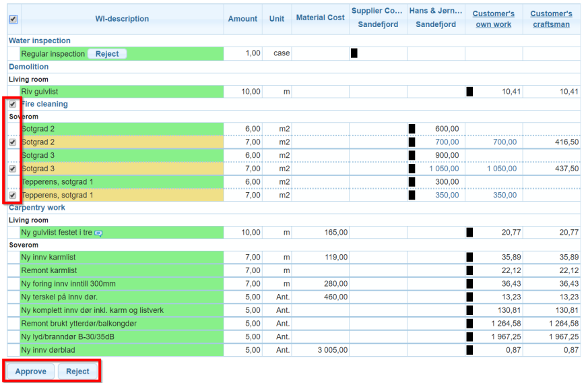Deselect the yellow Sotgrad 2 row checkbox
The image size is (588, 383).
pyautogui.click(x=13, y=142)
